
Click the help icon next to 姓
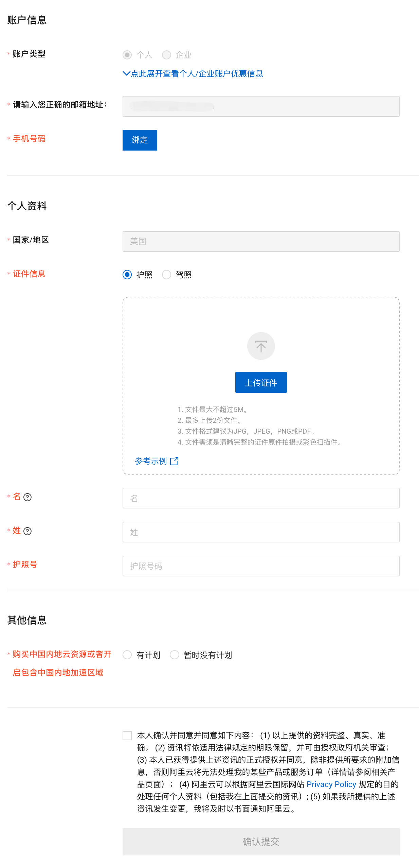click(x=28, y=531)
